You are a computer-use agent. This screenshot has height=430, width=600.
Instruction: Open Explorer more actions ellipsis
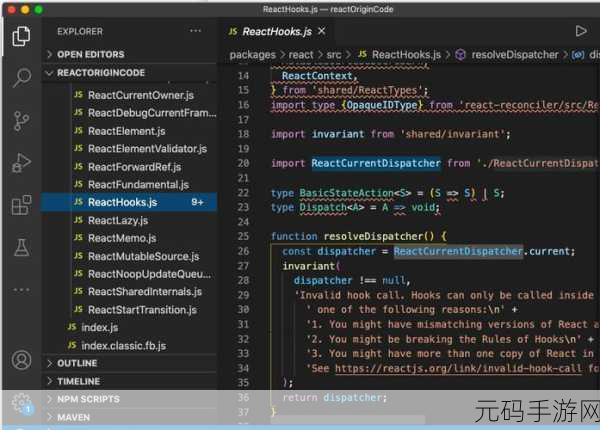(196, 31)
